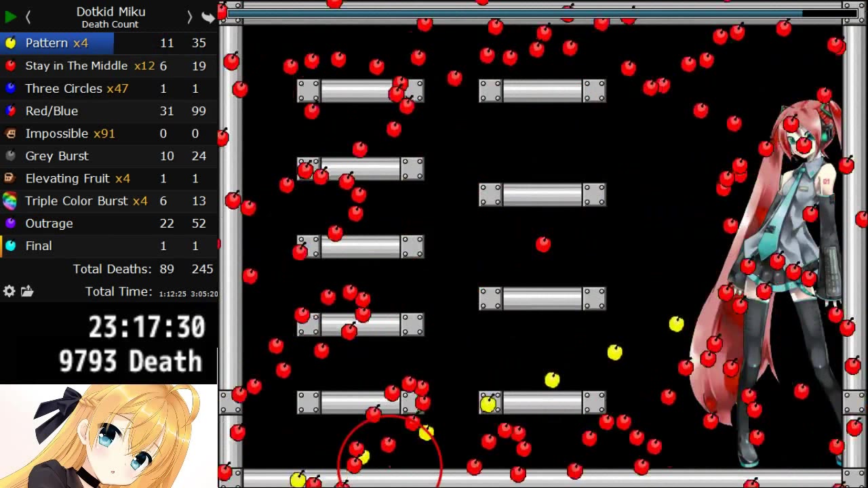Open the folder load icon

click(27, 291)
